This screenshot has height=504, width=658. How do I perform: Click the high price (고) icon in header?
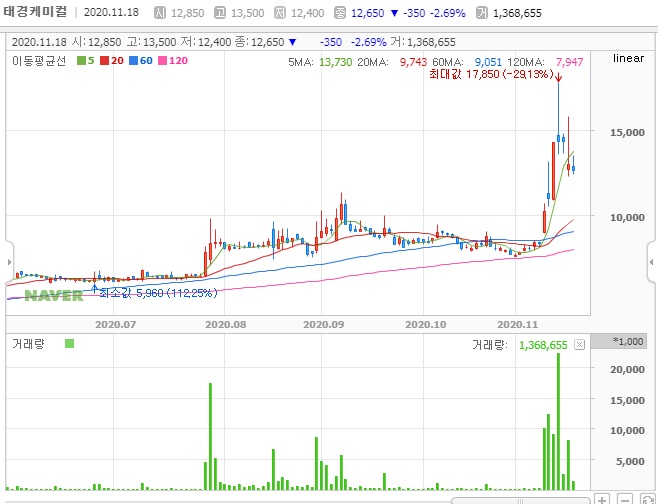point(219,13)
